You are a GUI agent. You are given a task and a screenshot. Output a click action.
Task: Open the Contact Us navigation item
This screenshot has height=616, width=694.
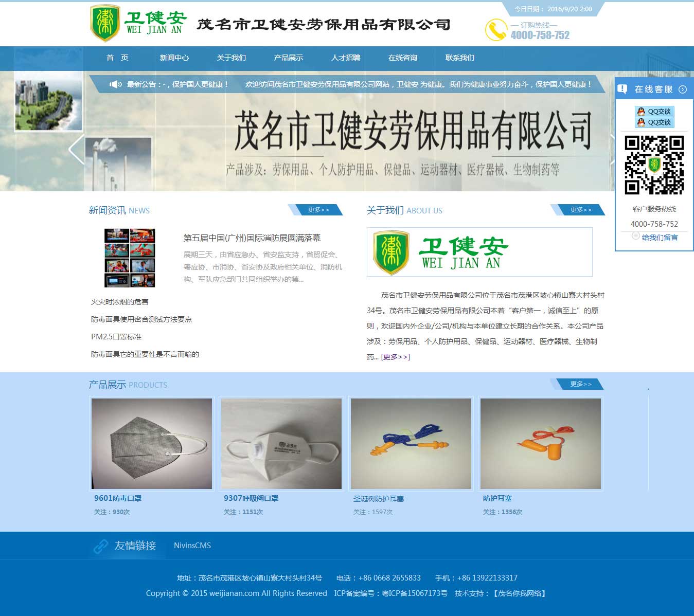click(x=459, y=58)
